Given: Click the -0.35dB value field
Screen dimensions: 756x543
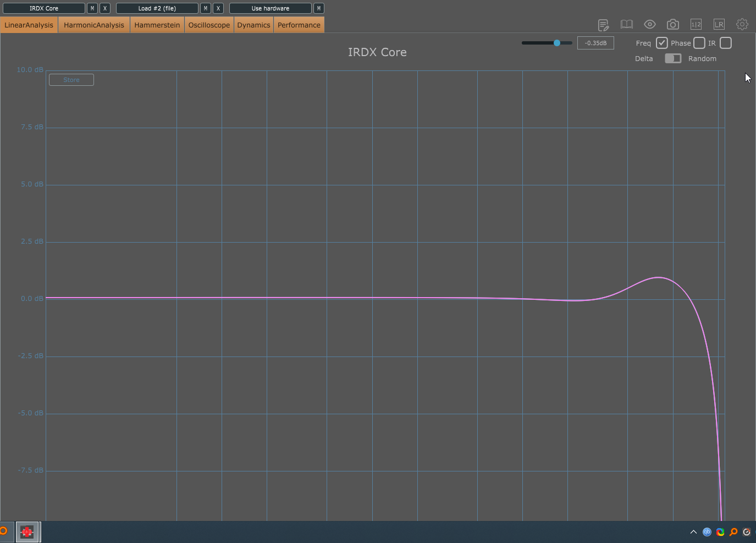Looking at the screenshot, I should pyautogui.click(x=595, y=43).
